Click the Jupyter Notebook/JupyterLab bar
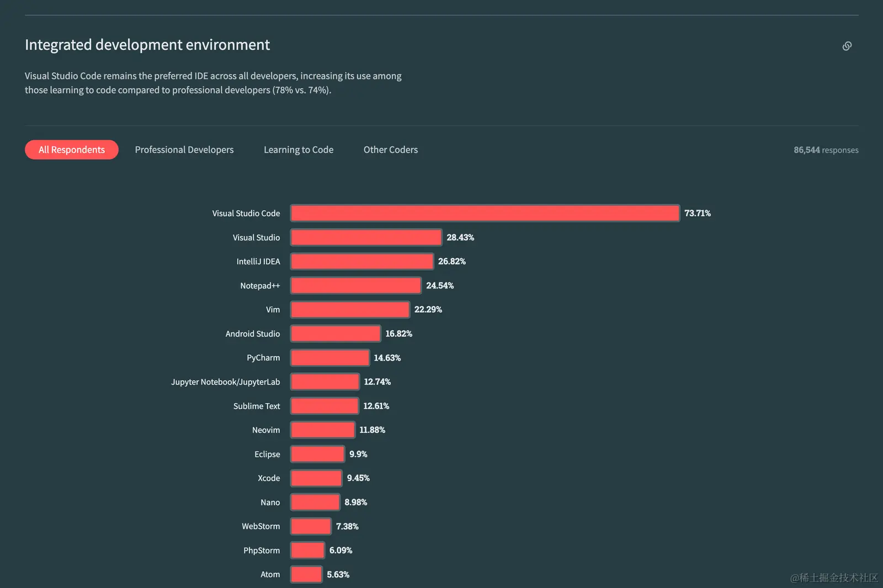Image resolution: width=883 pixels, height=588 pixels. coord(325,382)
